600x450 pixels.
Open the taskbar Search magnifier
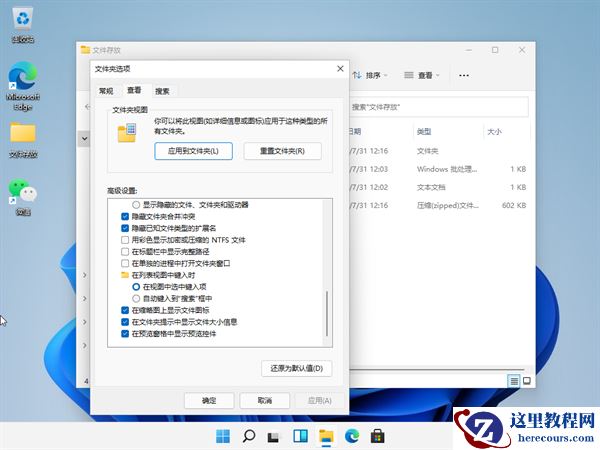point(249,436)
